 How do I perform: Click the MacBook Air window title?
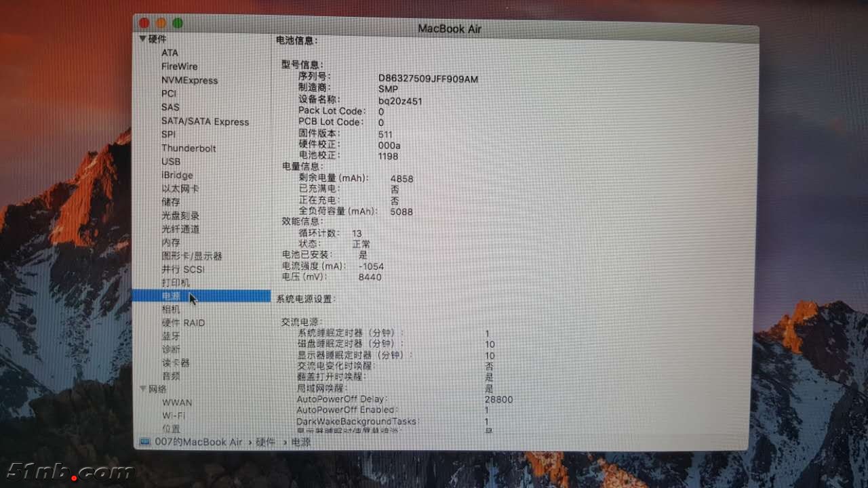450,28
